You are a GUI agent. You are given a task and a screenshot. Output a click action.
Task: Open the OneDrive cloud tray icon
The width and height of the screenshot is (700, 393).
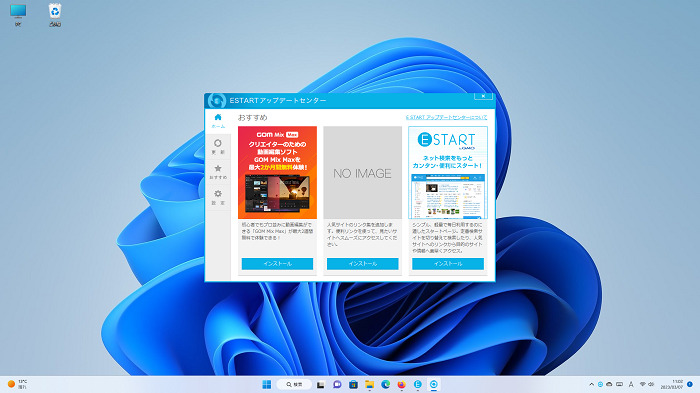tap(609, 385)
